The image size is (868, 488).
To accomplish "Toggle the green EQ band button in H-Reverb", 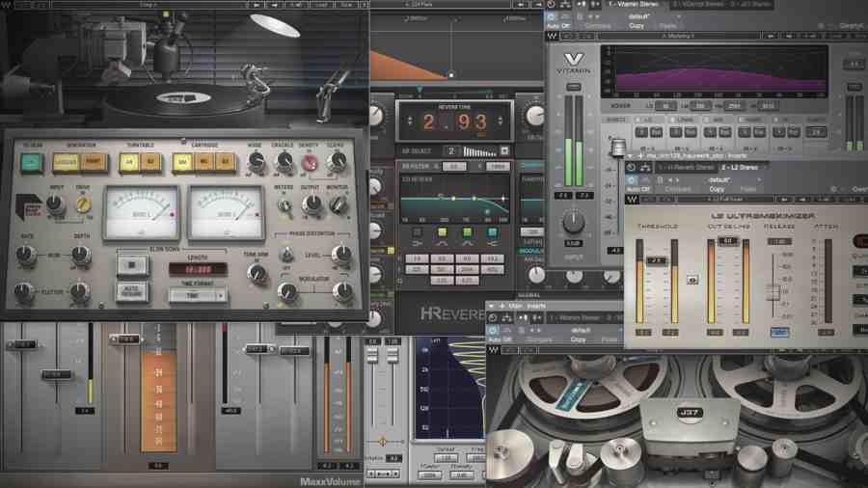I will 467,232.
